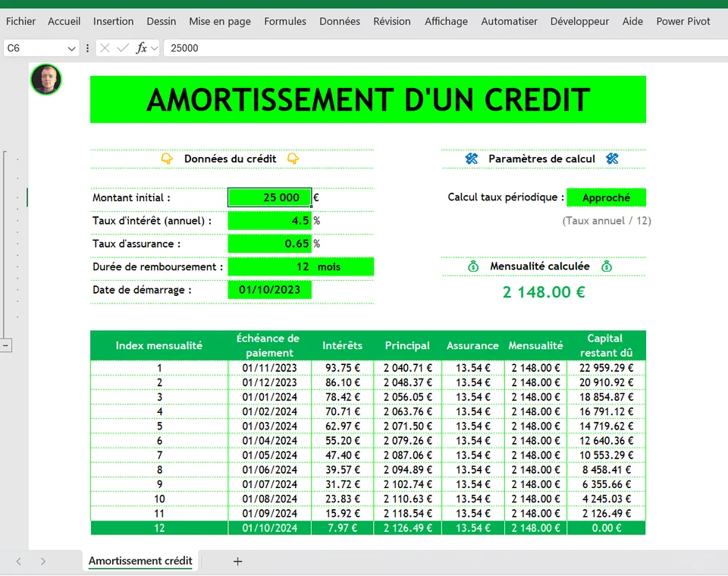Click the Name Box showing C6
The image size is (728, 576).
click(35, 49)
